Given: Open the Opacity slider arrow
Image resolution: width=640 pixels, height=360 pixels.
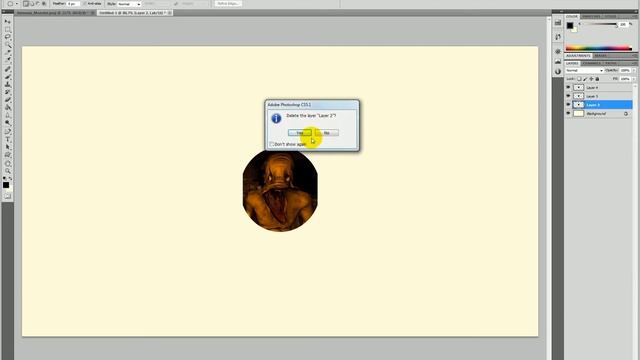Looking at the screenshot, I should 634,71.
